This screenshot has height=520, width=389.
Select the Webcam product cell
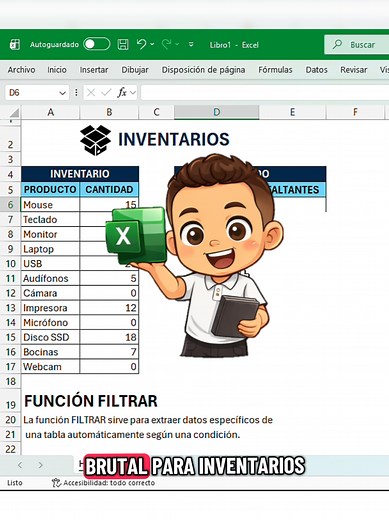pyautogui.click(x=50, y=366)
